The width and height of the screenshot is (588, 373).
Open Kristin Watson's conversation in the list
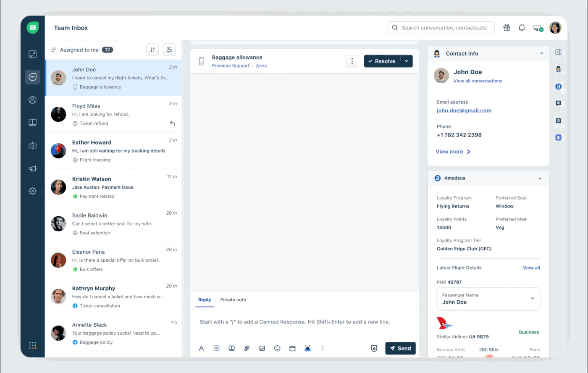click(113, 187)
